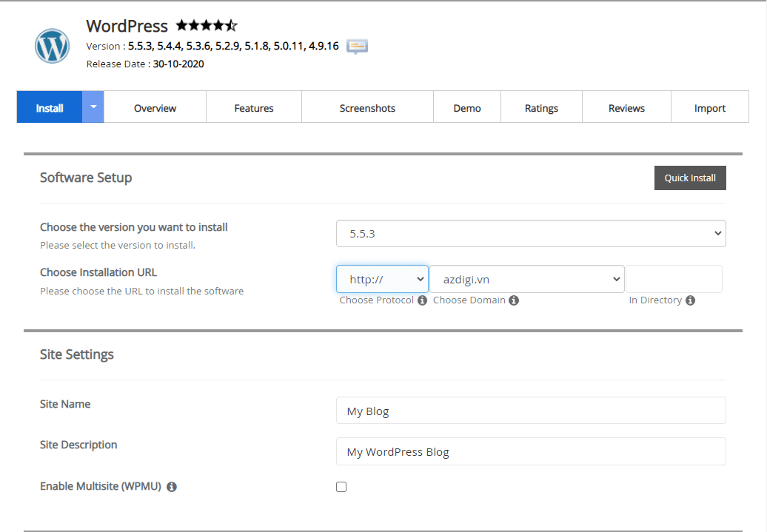Viewport: 767px width, 532px height.
Task: Go to the Import tab
Action: 709,108
